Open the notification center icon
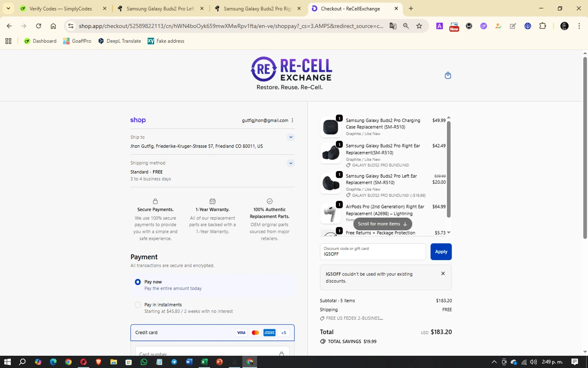This screenshot has height=368, width=588. coord(574,362)
